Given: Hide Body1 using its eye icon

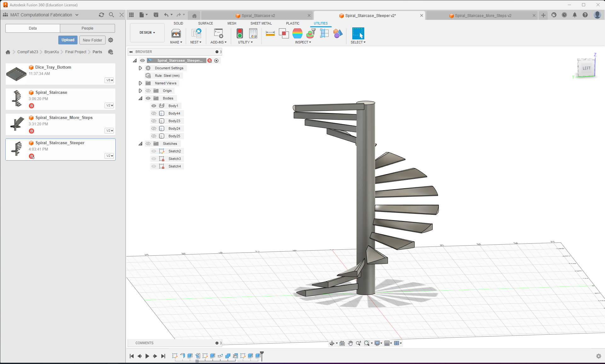Looking at the screenshot, I should click(154, 106).
